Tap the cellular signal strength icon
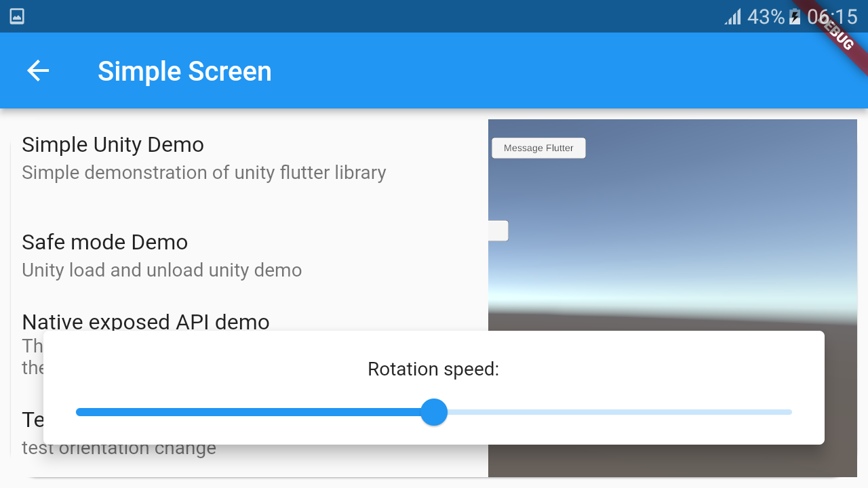 click(x=732, y=16)
